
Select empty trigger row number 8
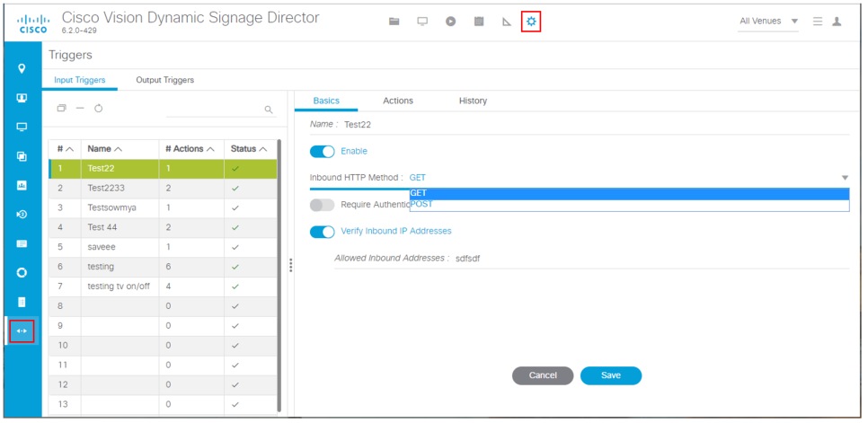pyautogui.click(x=163, y=306)
